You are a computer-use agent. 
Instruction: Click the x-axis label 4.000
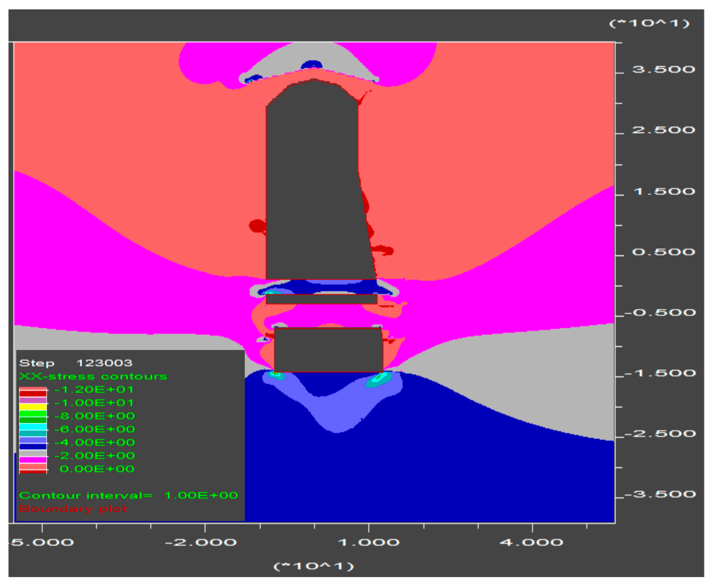click(x=532, y=543)
